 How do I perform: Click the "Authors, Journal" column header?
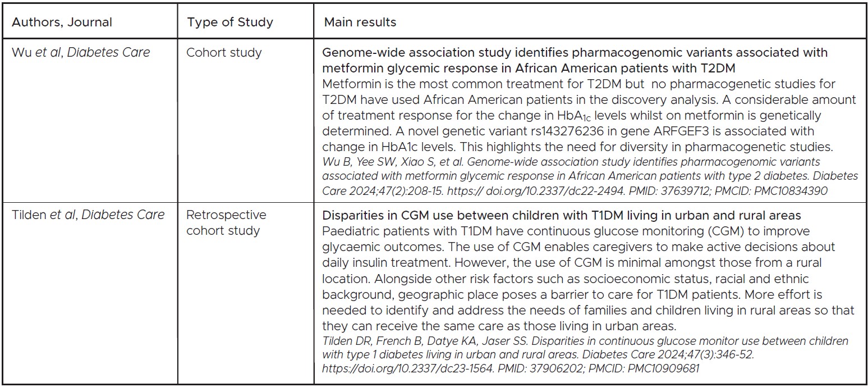62,22
